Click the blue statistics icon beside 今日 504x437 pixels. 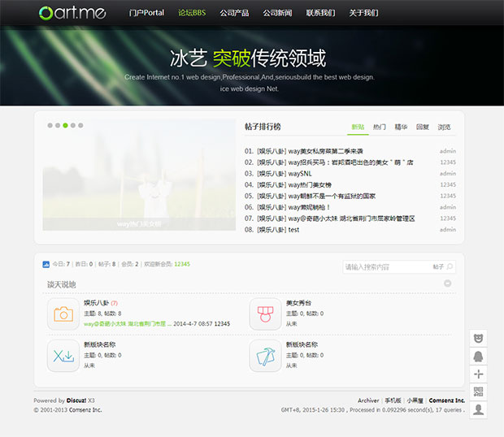[x=46, y=264]
